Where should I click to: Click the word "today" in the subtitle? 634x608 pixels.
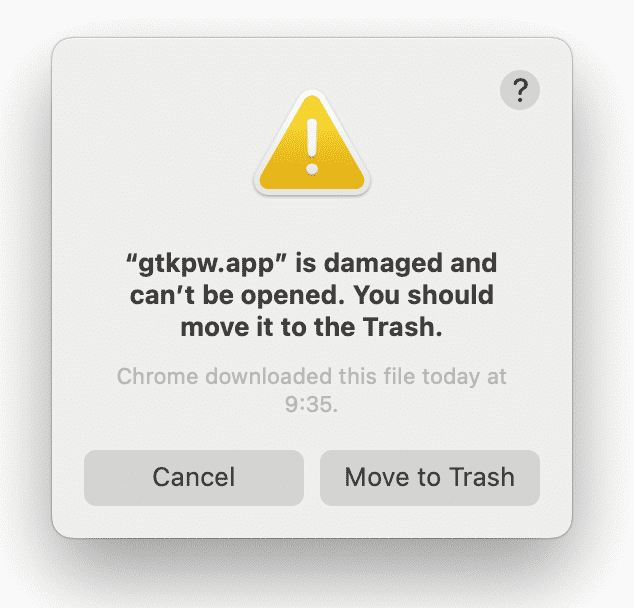coord(451,377)
